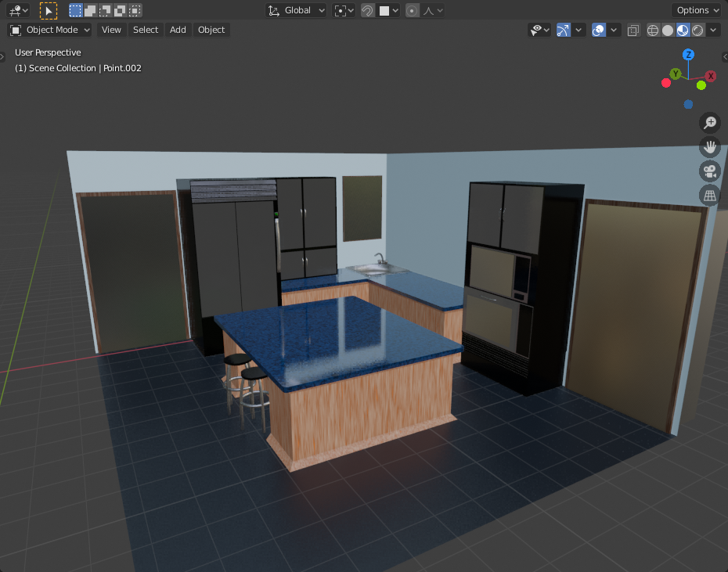This screenshot has width=728, height=572.
Task: Open object type visibility filter
Action: click(x=539, y=31)
